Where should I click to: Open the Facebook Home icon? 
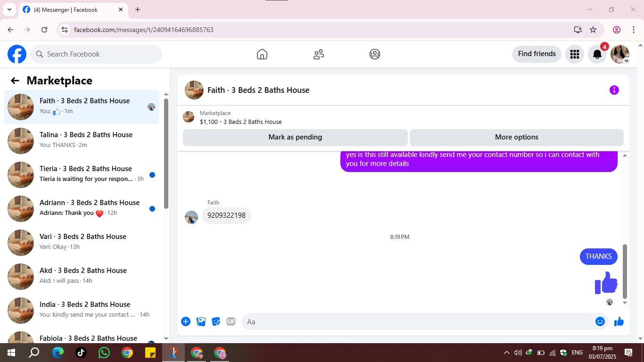(262, 54)
